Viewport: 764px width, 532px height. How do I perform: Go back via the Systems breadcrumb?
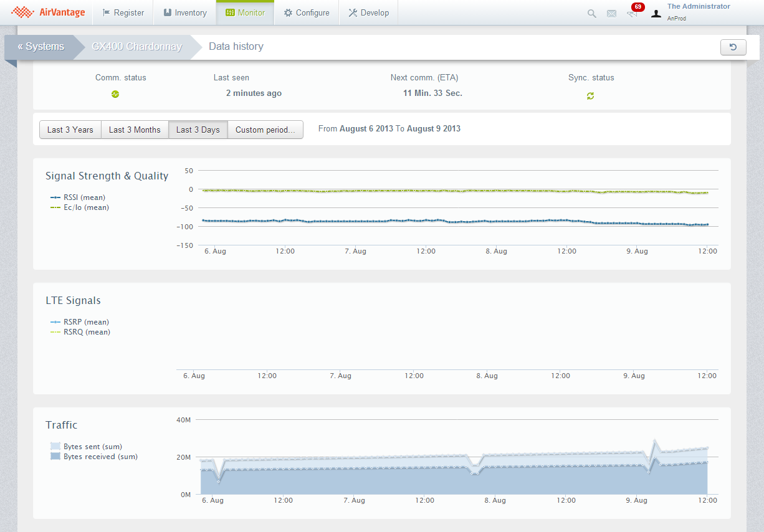pos(41,47)
